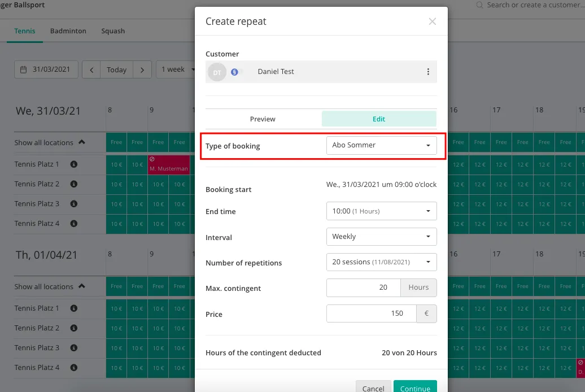The width and height of the screenshot is (585, 392).
Task: Click the DT customer avatar
Action: coord(217,72)
